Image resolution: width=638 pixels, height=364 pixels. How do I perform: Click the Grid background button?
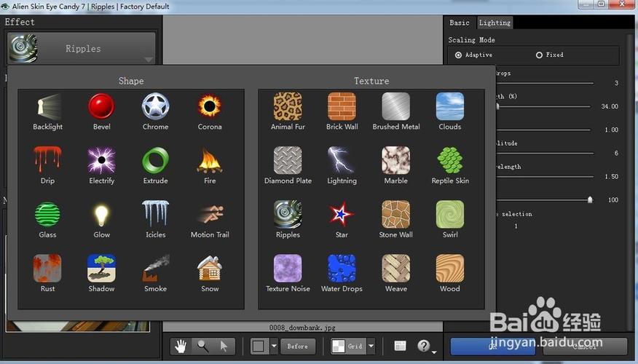[x=348, y=347]
